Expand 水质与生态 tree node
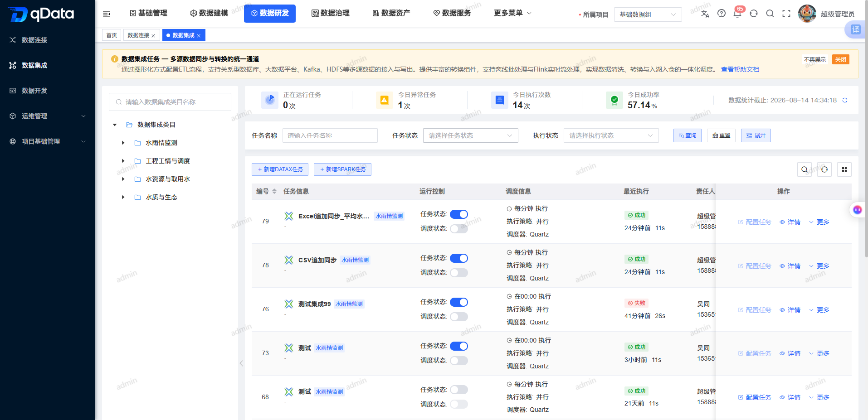The width and height of the screenshot is (868, 420). 123,197
